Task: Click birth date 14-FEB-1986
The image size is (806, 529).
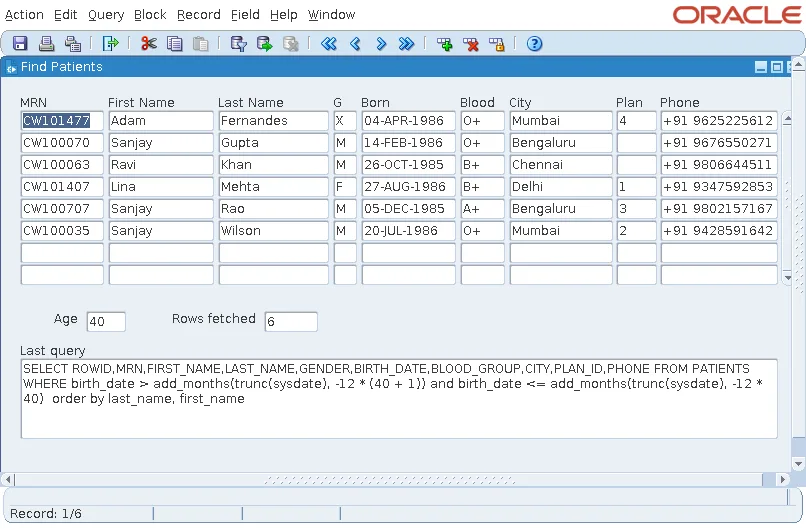Action: click(x=409, y=143)
